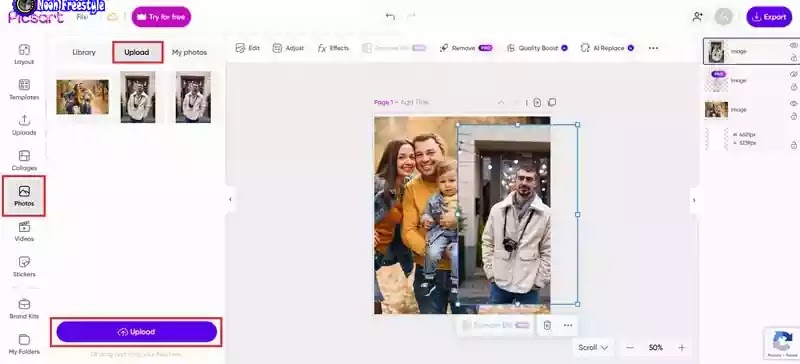This screenshot has height=364, width=800.
Task: Click the Picsart logo
Action: (x=36, y=17)
